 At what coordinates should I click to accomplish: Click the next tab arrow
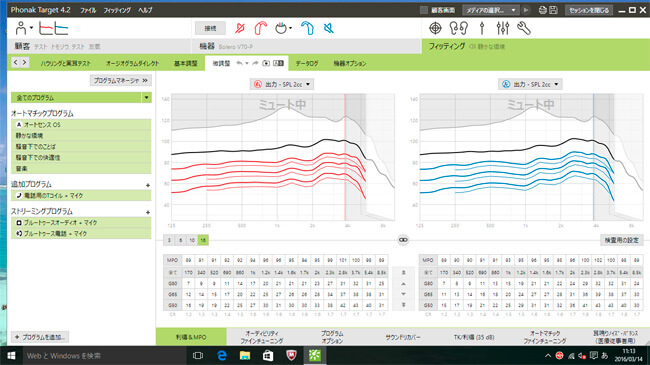(x=24, y=63)
